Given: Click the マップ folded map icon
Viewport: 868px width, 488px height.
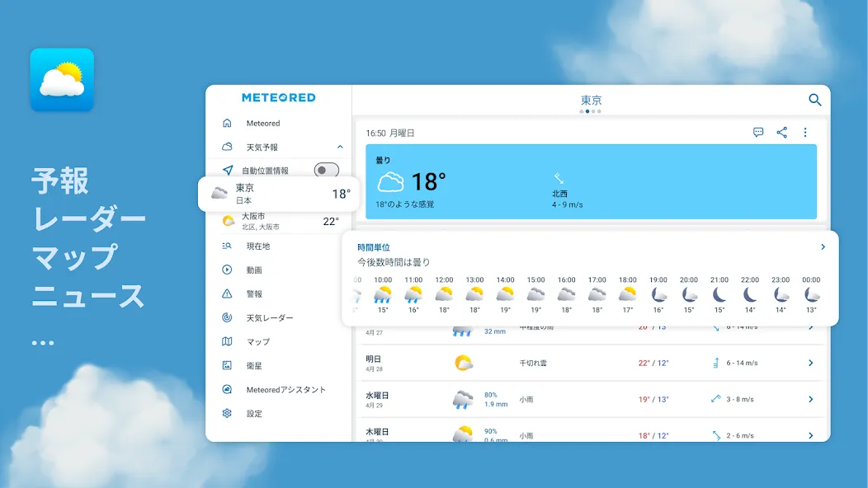Looking at the screenshot, I should pyautogui.click(x=227, y=341).
